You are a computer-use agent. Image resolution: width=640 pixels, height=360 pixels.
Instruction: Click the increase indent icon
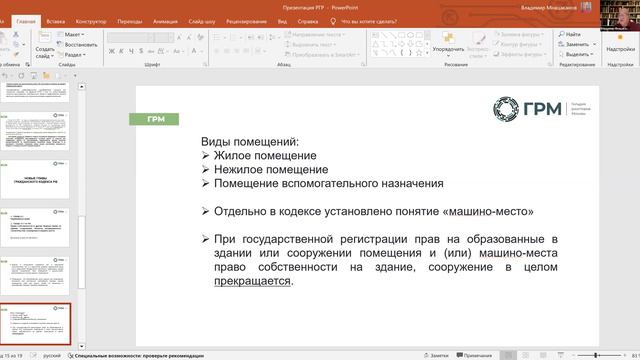point(261,38)
